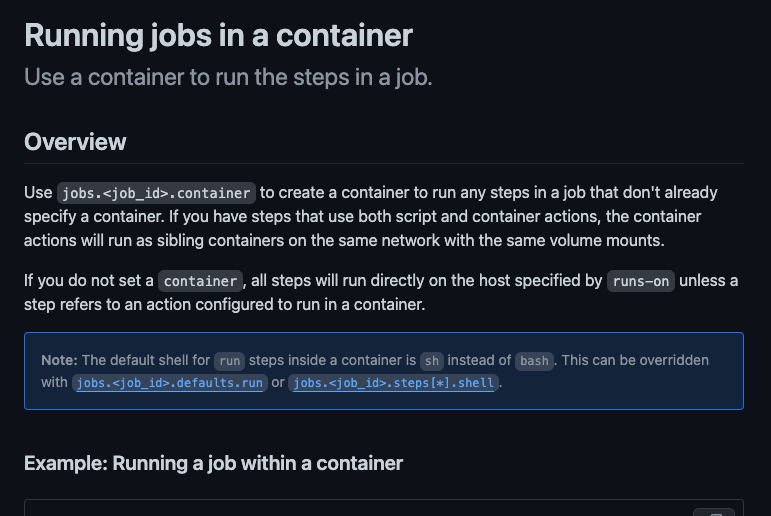Click the "bash" inline code in the note
Viewport: 771px width, 516px height.
coord(534,361)
